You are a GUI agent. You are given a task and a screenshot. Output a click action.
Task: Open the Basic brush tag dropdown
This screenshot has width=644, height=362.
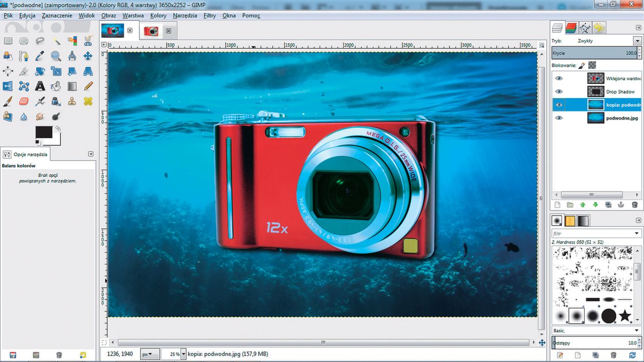(x=637, y=330)
